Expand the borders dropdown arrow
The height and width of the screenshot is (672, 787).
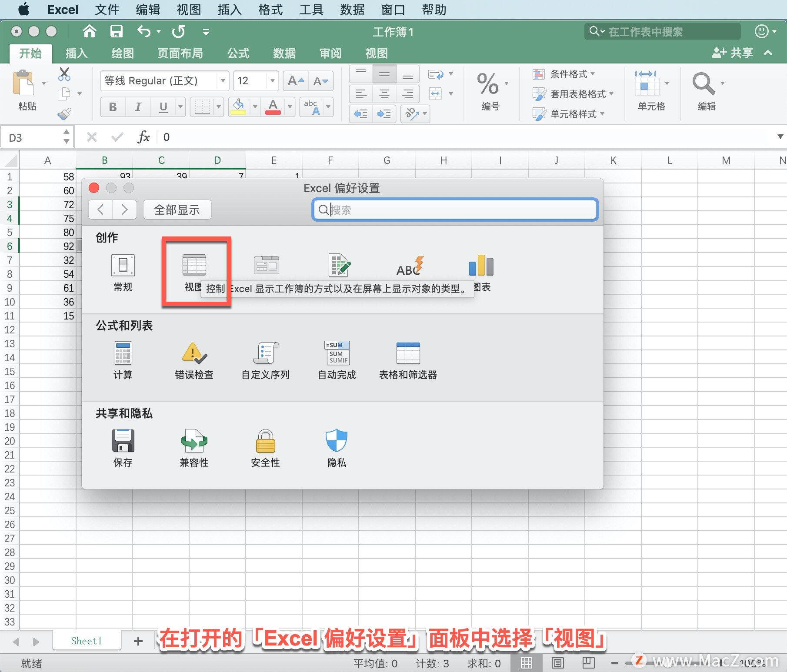pyautogui.click(x=218, y=107)
